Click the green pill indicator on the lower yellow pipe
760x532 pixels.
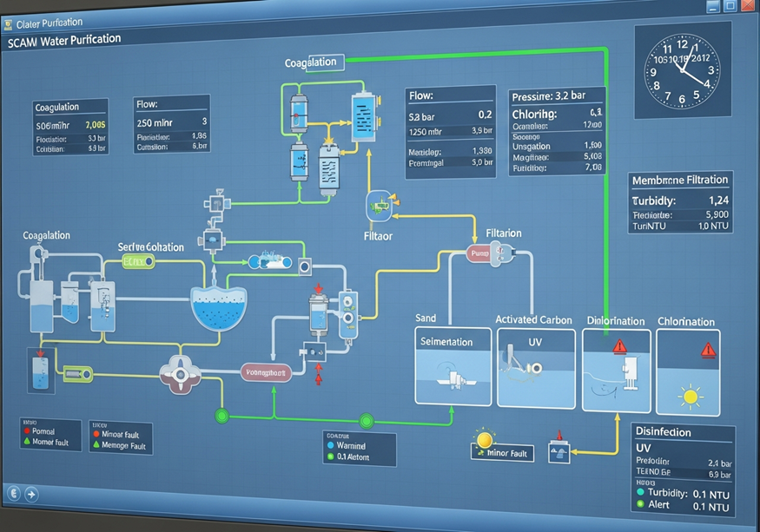pyautogui.click(x=78, y=375)
